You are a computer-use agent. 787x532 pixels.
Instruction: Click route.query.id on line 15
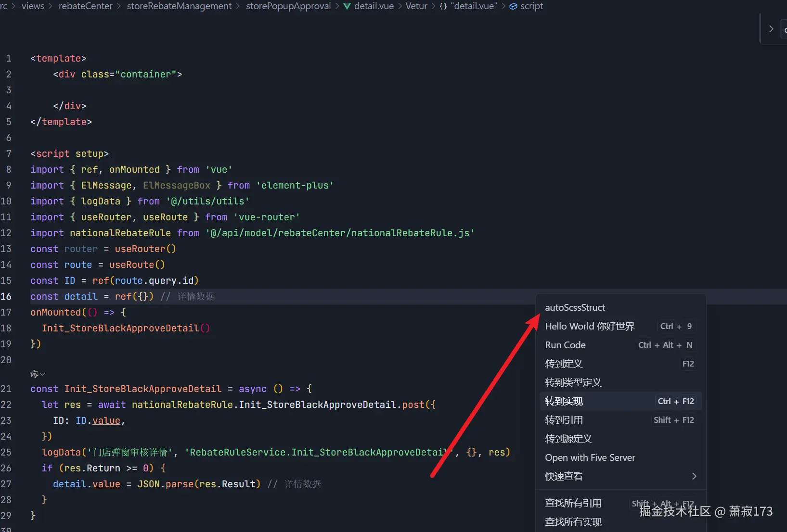pos(154,280)
